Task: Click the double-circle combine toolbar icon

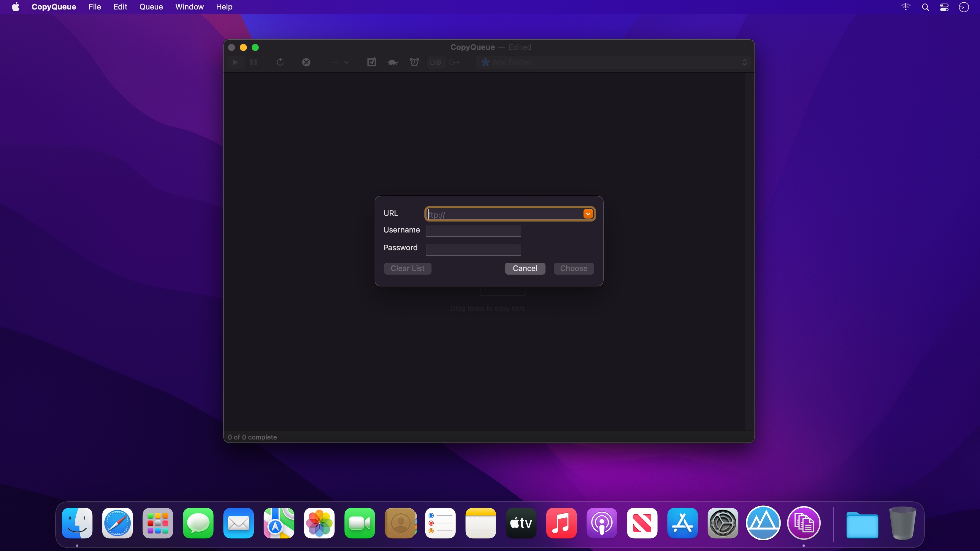Action: point(435,62)
